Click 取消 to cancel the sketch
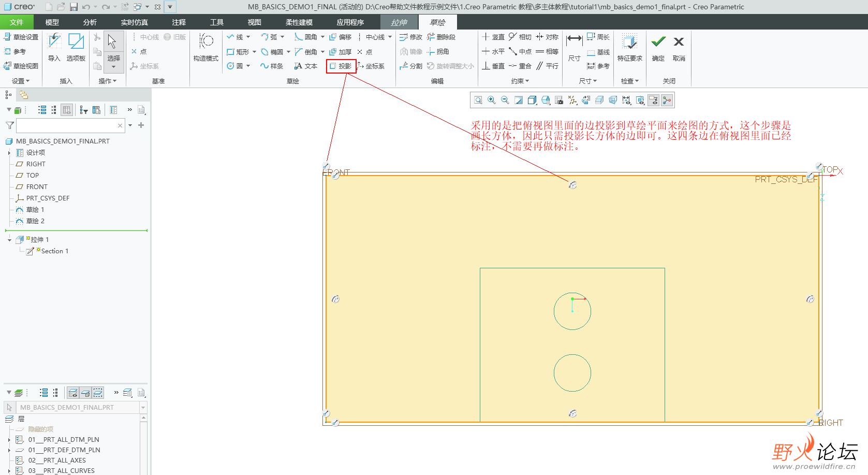 coord(679,48)
